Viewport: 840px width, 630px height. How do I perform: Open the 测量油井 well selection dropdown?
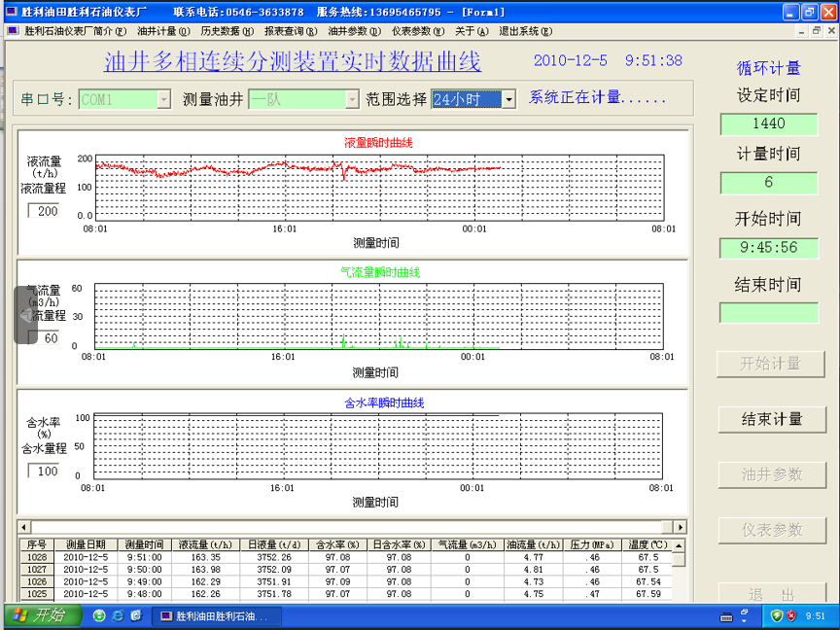click(352, 99)
